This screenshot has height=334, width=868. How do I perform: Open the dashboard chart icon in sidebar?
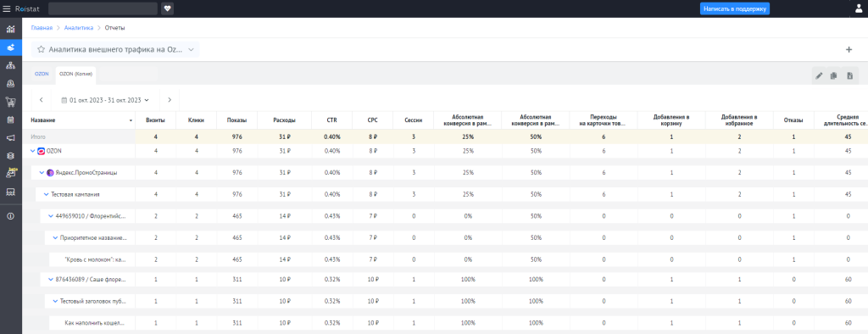tap(10, 29)
